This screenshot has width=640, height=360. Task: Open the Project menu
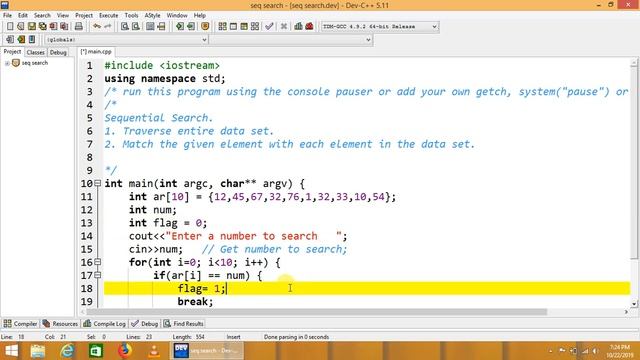point(84,16)
